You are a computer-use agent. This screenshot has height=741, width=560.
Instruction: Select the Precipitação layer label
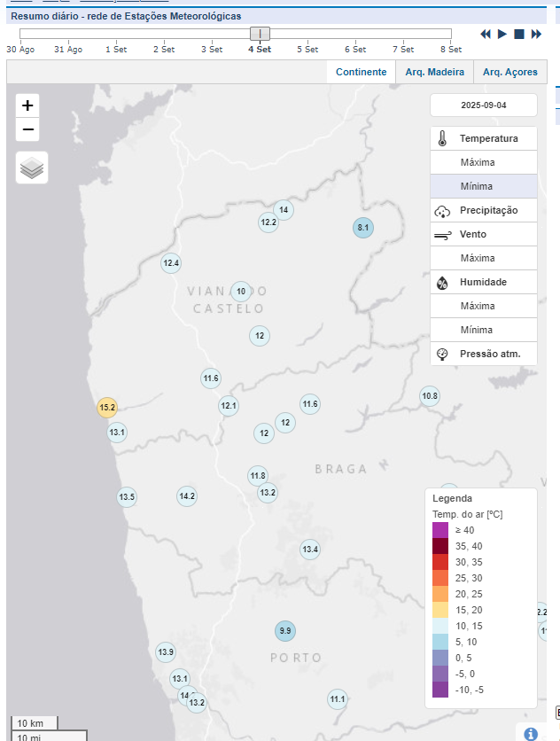488,210
